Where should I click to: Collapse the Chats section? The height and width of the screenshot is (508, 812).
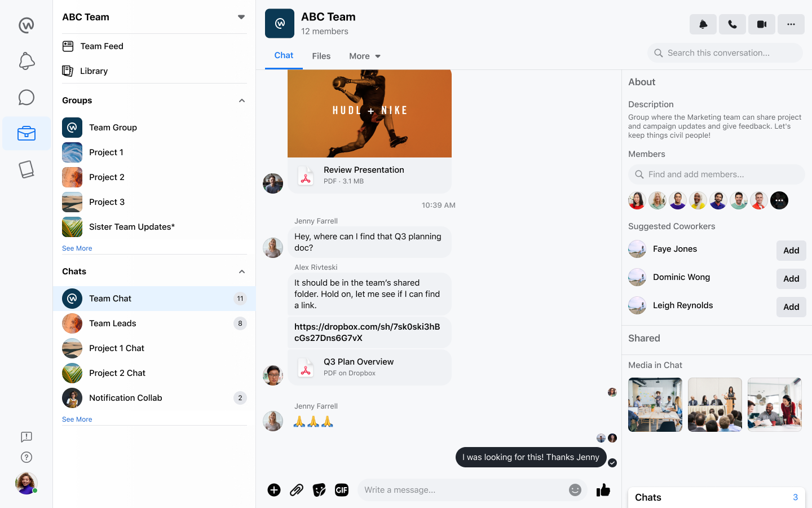pos(242,271)
